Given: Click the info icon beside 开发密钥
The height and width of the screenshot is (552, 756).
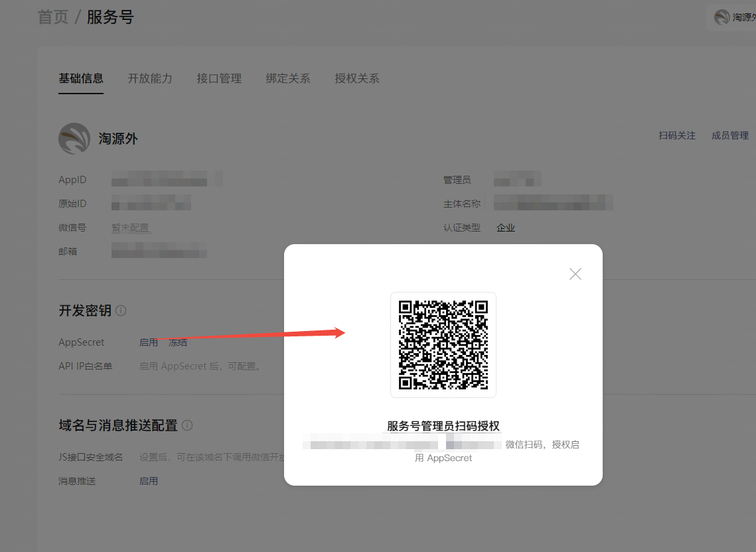Looking at the screenshot, I should tap(121, 310).
